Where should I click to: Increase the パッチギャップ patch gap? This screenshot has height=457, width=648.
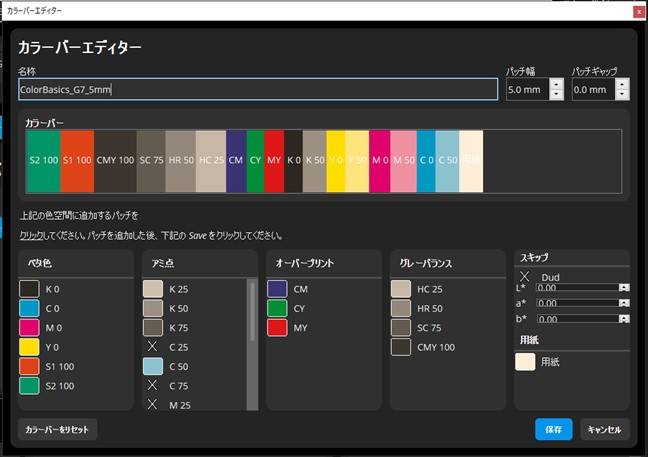622,84
